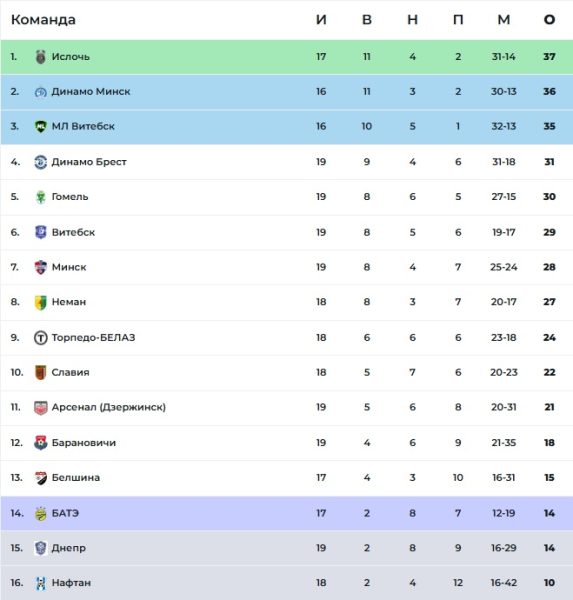Open the Минск team page link

[x=69, y=267]
